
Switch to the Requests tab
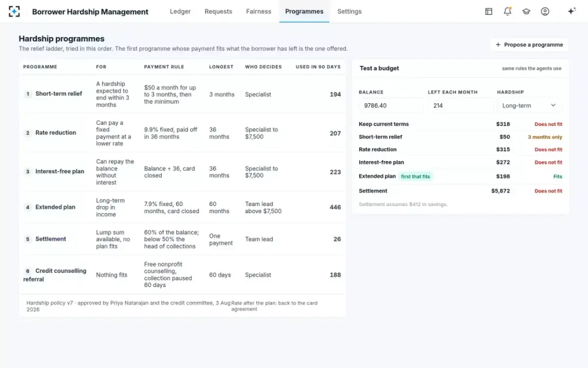coord(219,11)
